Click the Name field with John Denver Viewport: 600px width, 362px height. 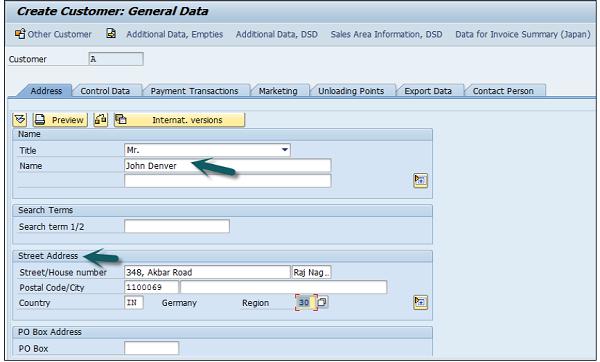[228, 166]
